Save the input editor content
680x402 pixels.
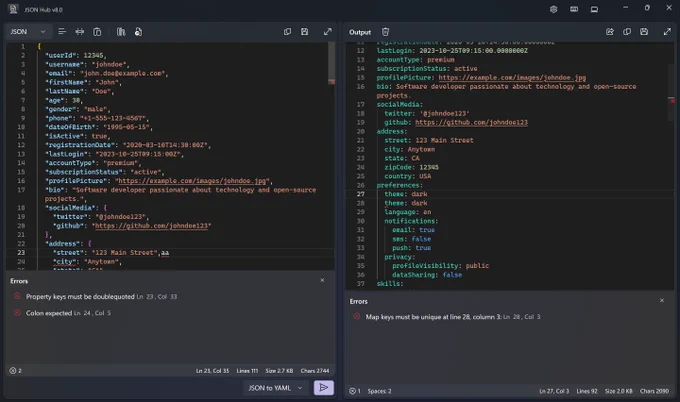point(304,32)
